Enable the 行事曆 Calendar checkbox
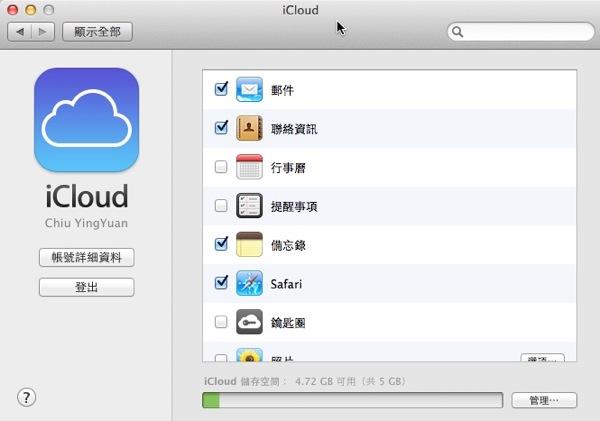This screenshot has width=600, height=421. click(x=221, y=167)
